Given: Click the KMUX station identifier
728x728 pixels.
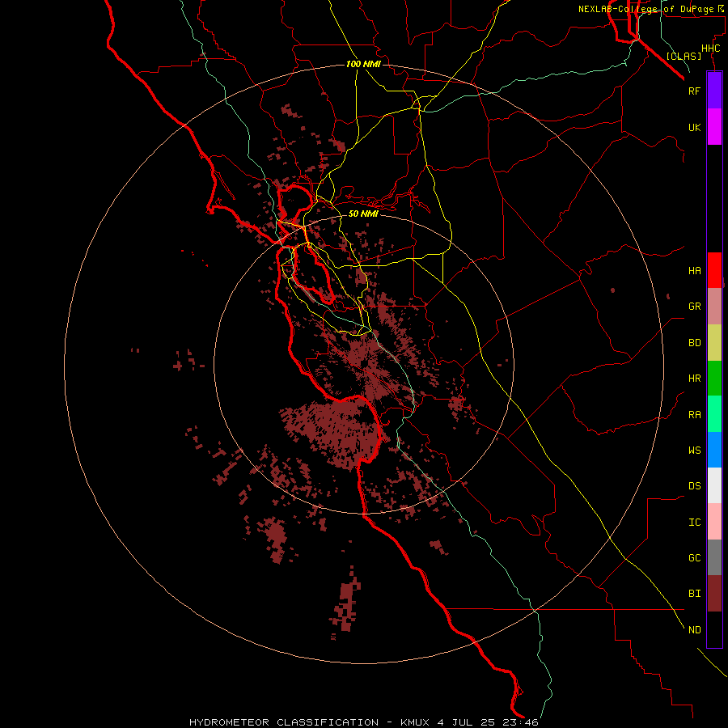Looking at the screenshot, I should tap(416, 722).
